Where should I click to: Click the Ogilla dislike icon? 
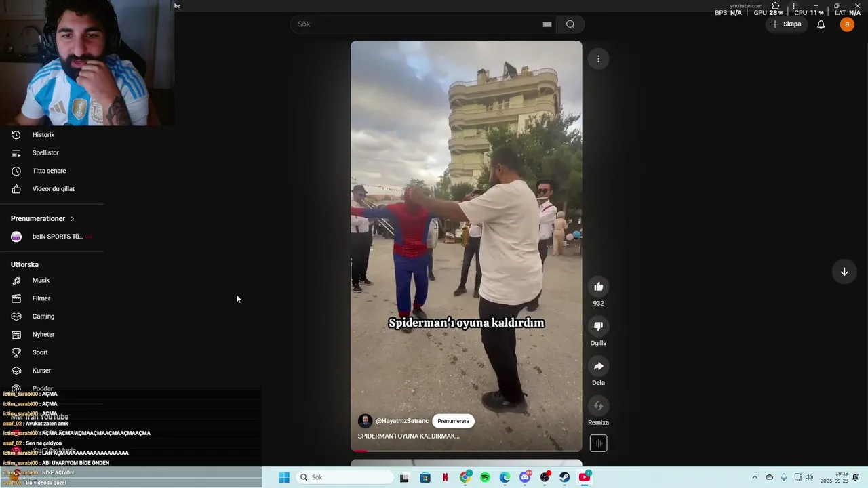tap(598, 326)
